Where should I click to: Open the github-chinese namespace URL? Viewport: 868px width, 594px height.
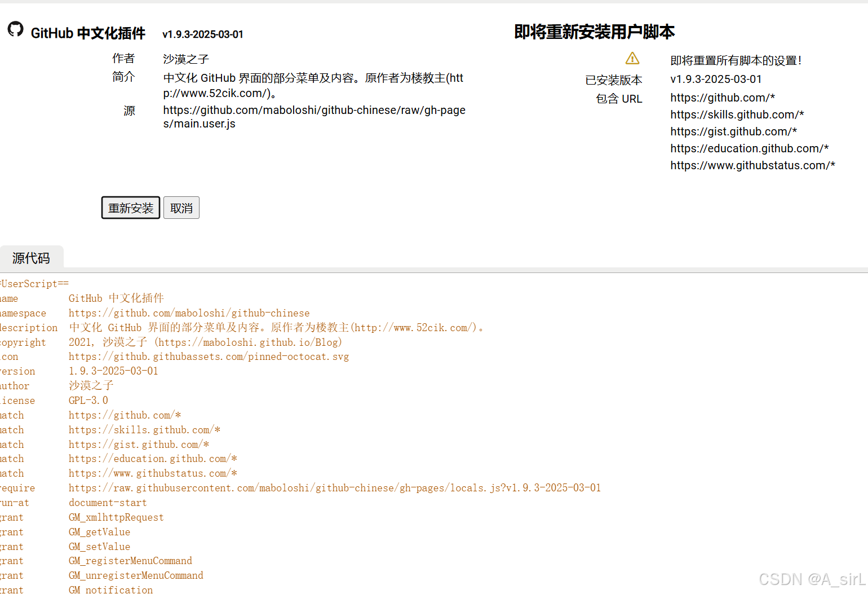[189, 313]
